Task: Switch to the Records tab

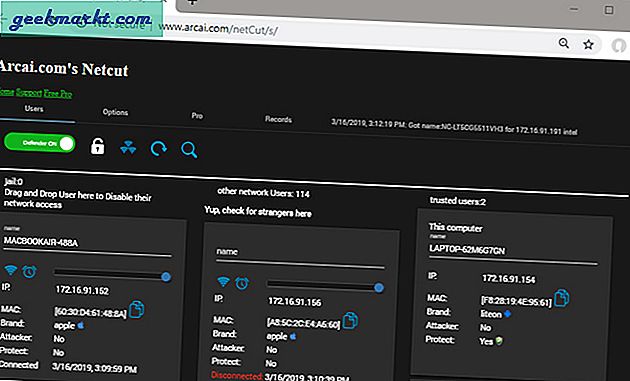Action: (x=278, y=119)
